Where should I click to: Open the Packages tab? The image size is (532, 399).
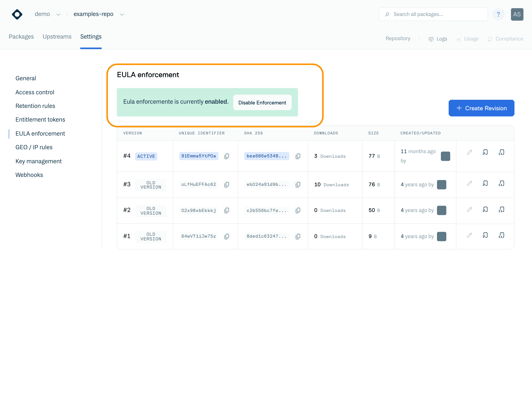point(21,37)
